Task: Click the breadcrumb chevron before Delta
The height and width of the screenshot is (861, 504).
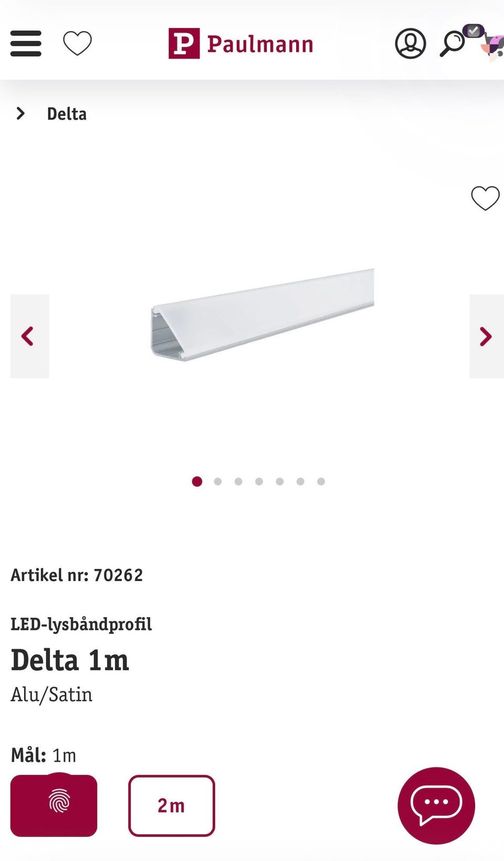Action: tap(20, 113)
